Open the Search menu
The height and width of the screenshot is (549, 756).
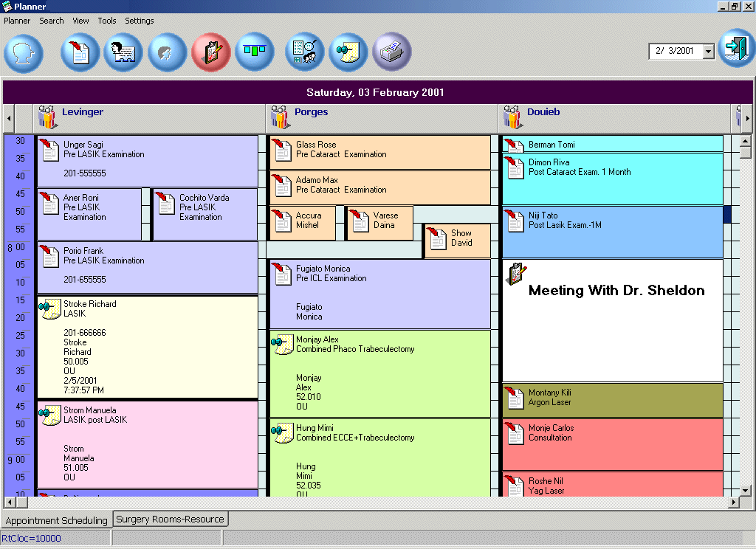[x=52, y=21]
